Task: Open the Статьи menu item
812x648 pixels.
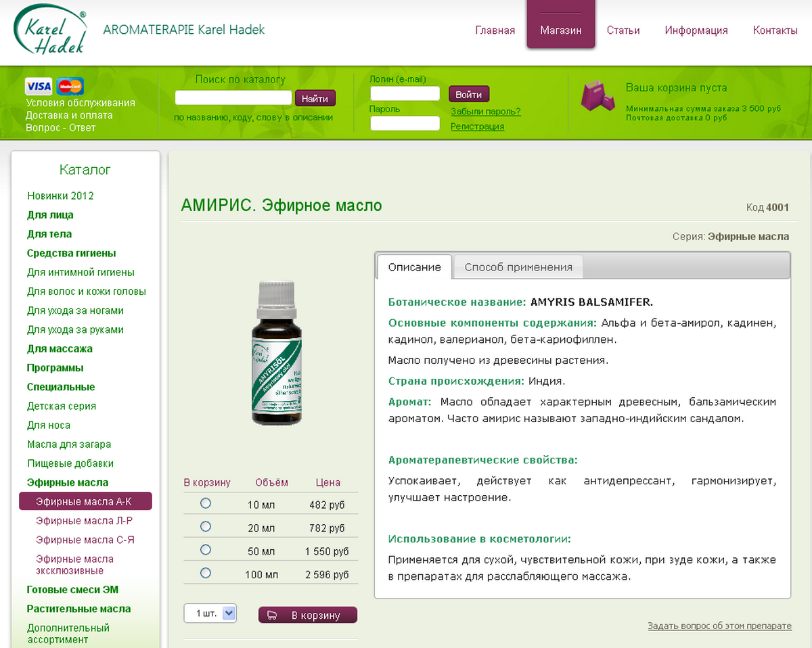Action: point(623,30)
